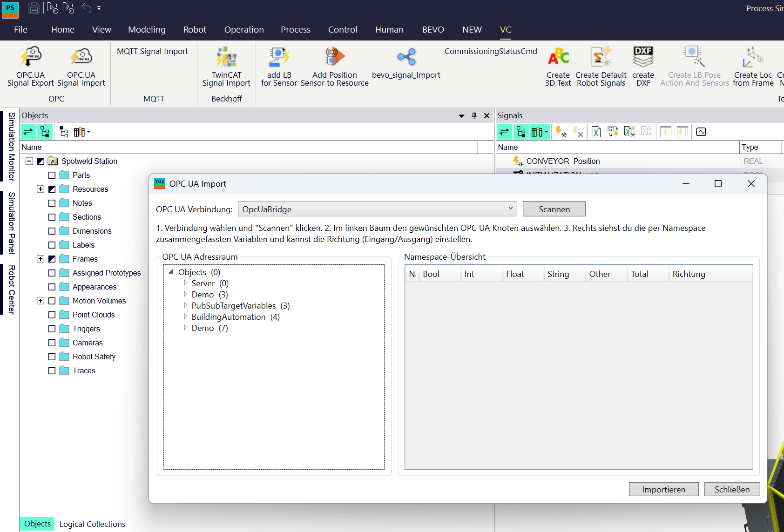Open the Robot ribbon tab

coord(195,29)
